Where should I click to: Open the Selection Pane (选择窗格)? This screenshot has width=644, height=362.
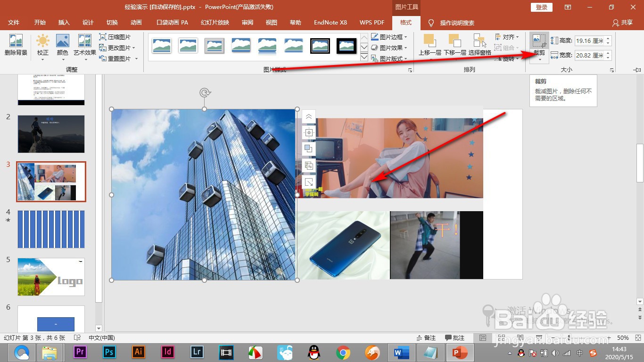pos(480,45)
